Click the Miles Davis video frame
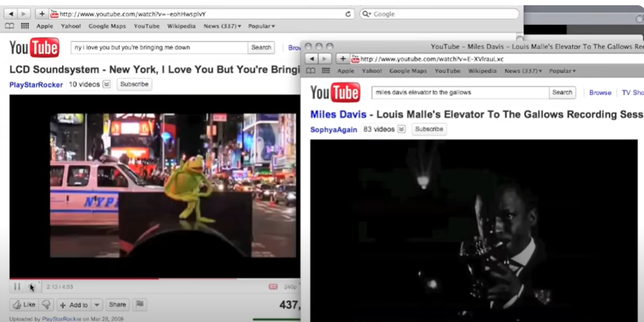Image resolution: width=644 pixels, height=322 pixels. (x=474, y=231)
